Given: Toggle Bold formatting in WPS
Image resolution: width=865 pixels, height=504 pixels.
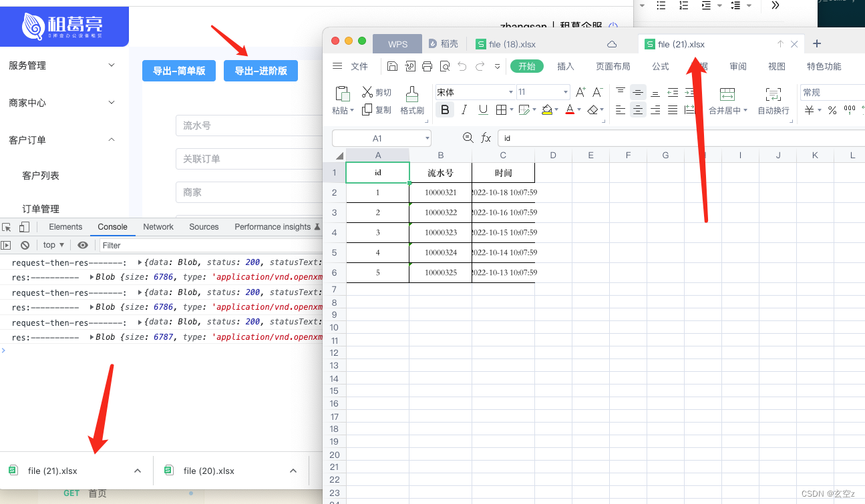Looking at the screenshot, I should 445,109.
